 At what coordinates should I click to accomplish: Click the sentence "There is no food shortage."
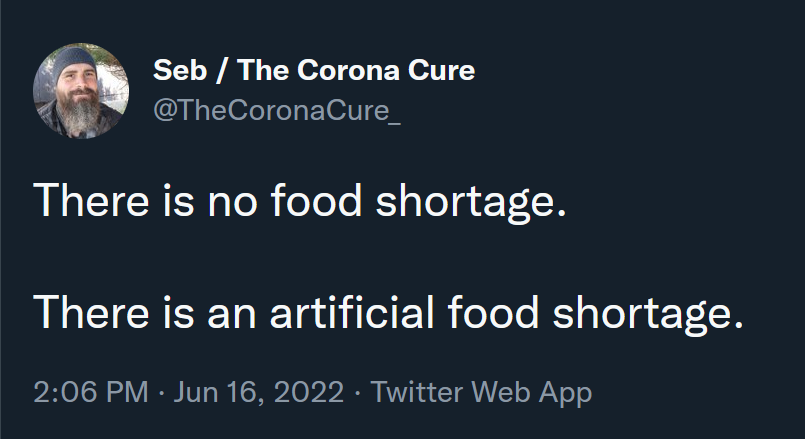click(300, 201)
